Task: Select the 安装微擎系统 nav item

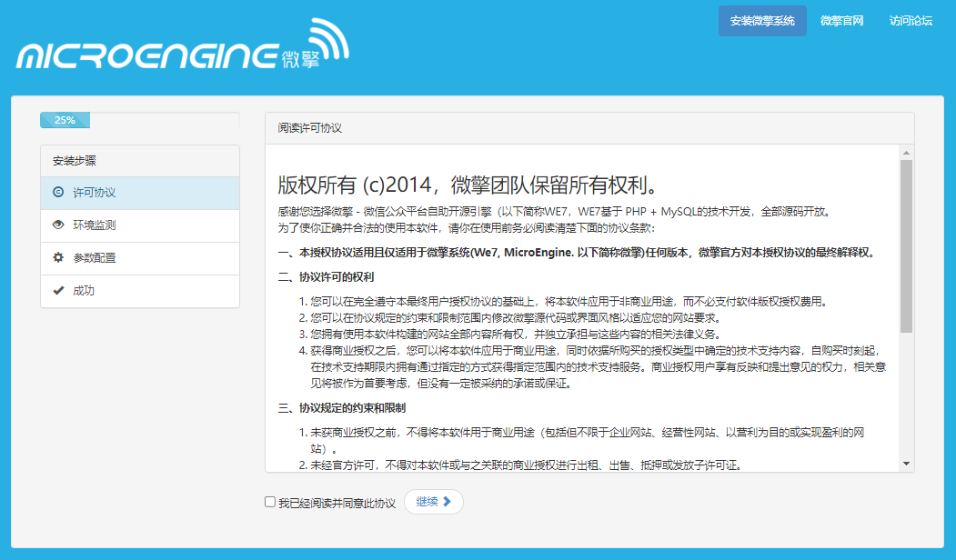Action: (764, 20)
